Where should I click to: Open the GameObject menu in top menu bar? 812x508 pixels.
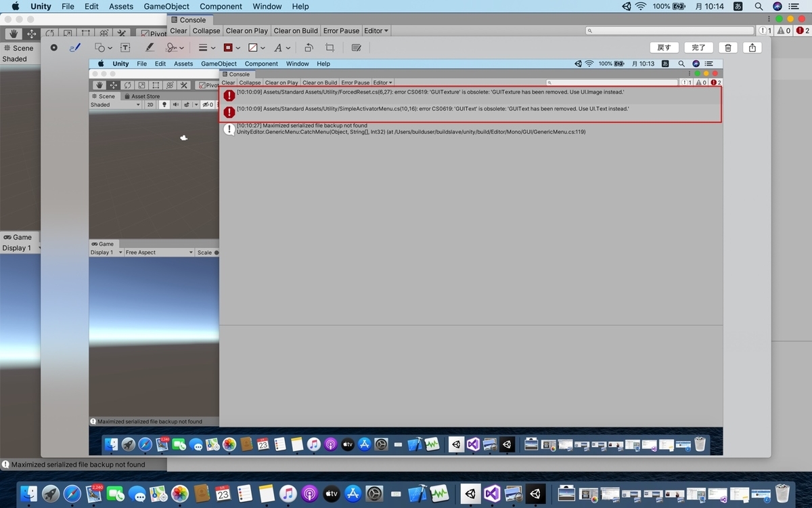[x=166, y=6]
